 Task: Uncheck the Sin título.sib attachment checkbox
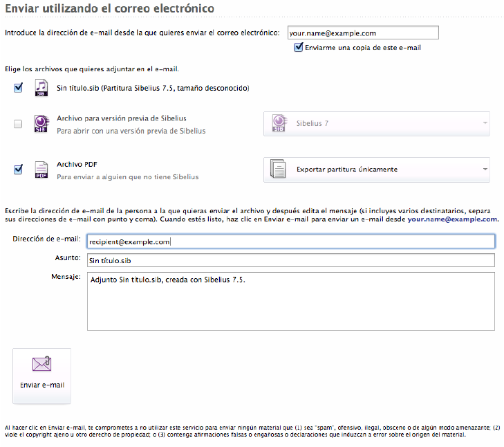pos(18,88)
